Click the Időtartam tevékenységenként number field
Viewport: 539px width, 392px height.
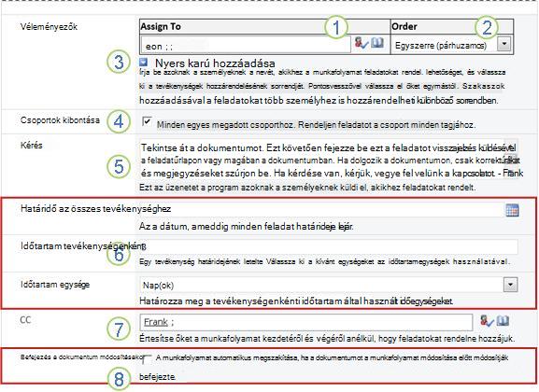click(x=329, y=246)
